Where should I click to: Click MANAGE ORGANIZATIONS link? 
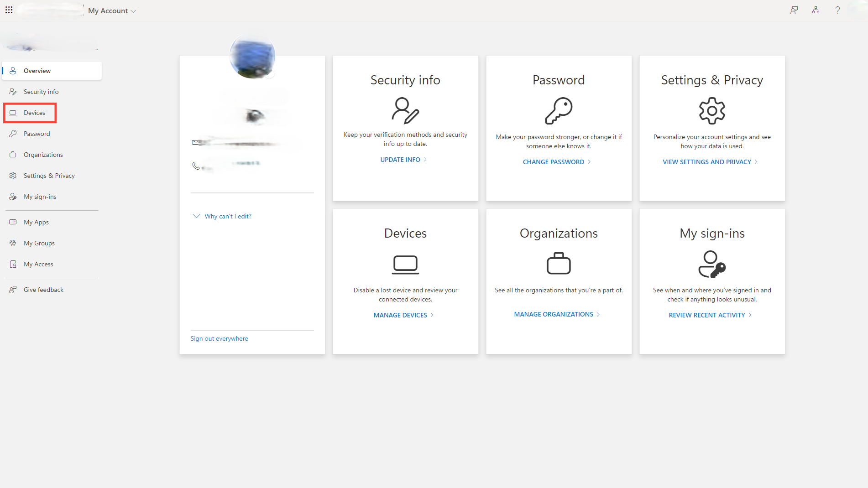click(x=557, y=314)
